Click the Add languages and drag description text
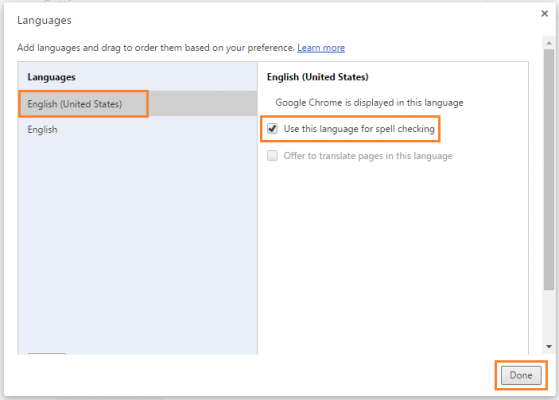The width and height of the screenshot is (559, 400). coord(156,48)
